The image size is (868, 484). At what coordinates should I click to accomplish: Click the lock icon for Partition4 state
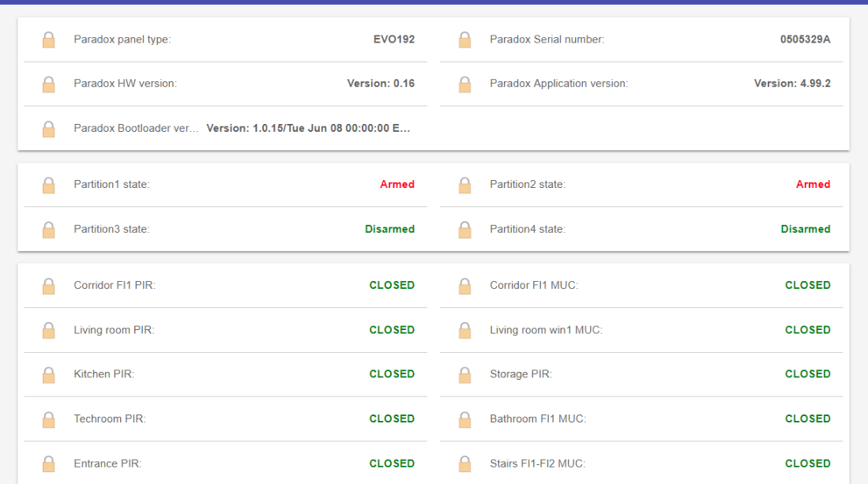tap(464, 230)
